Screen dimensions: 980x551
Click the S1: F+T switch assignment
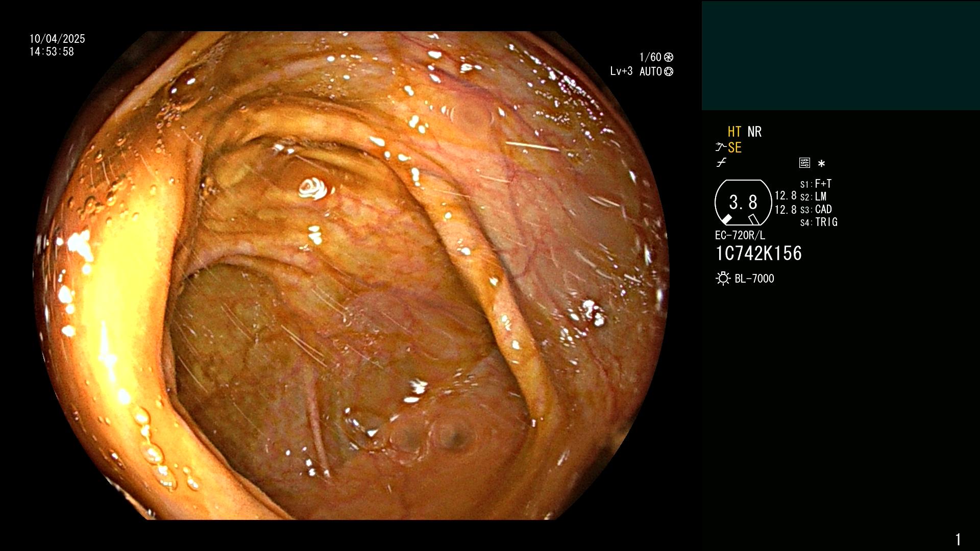(x=816, y=184)
